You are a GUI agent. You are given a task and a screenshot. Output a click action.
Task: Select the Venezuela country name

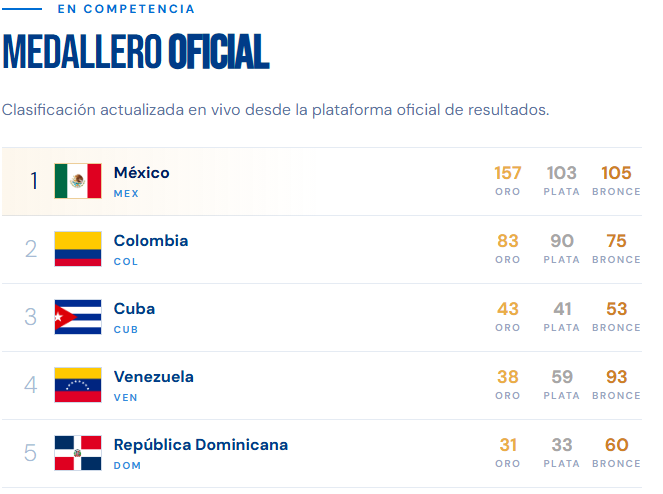(x=154, y=377)
